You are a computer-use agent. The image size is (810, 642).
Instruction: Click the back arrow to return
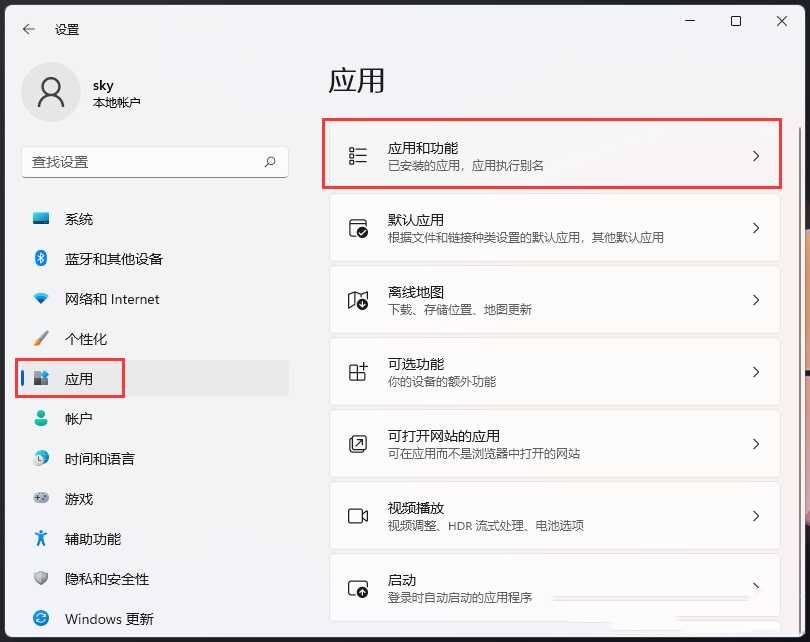coord(28,29)
